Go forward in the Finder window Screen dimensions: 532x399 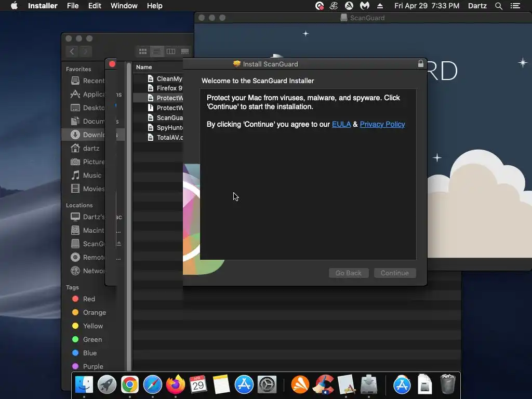click(86, 51)
